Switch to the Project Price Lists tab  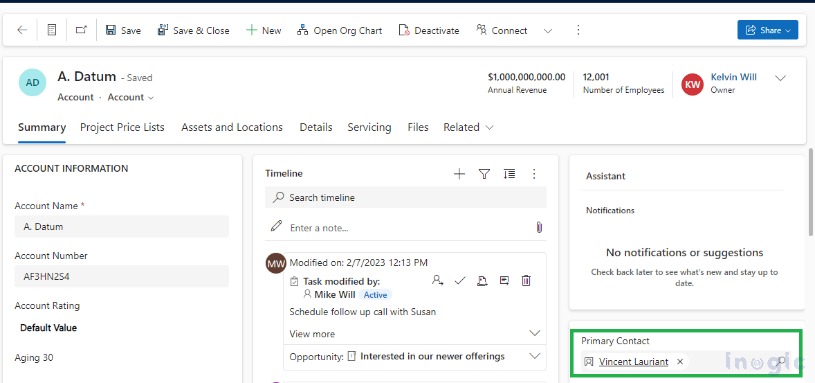(122, 127)
